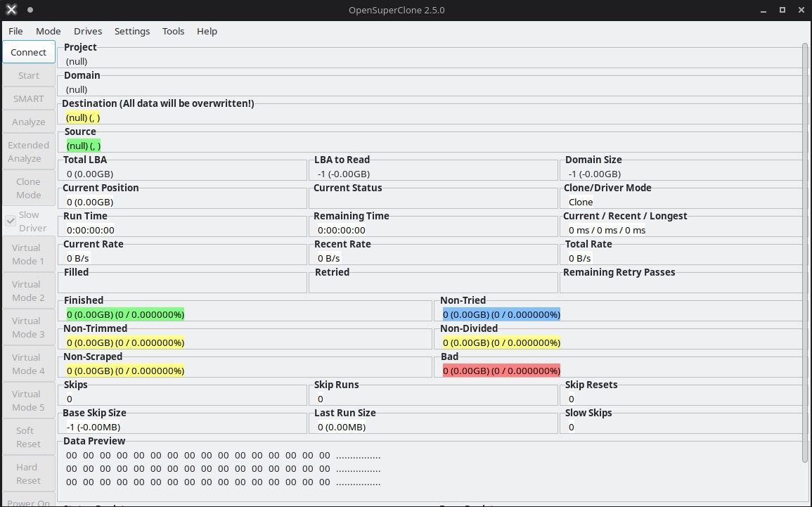The height and width of the screenshot is (507, 812).
Task: Click the green Finished value field
Action: (125, 314)
